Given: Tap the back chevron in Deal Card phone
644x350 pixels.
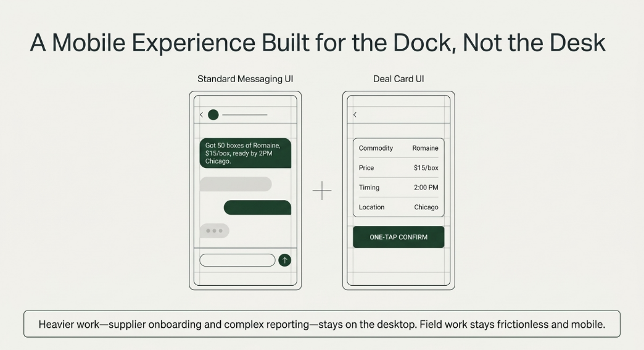Looking at the screenshot, I should pyautogui.click(x=355, y=115).
